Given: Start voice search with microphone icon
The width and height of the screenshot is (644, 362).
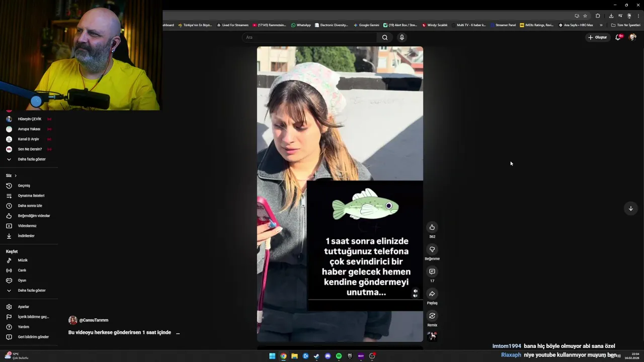Looking at the screenshot, I should click(x=401, y=37).
